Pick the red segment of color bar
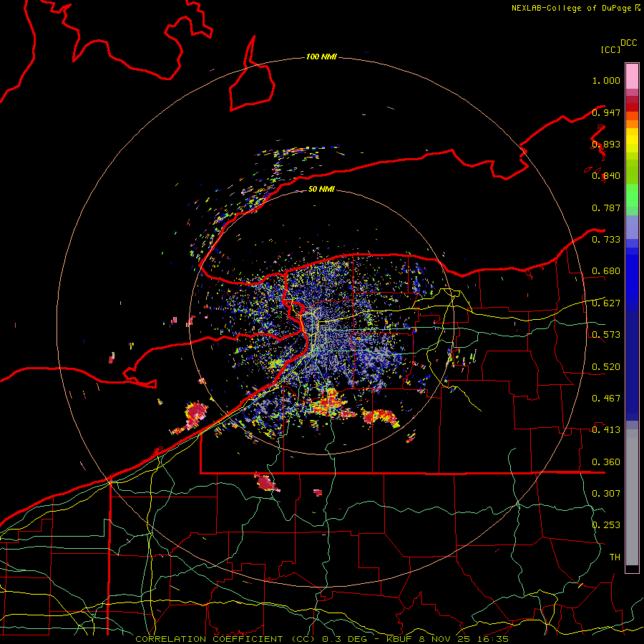This screenshot has height=644, width=644. click(x=632, y=107)
